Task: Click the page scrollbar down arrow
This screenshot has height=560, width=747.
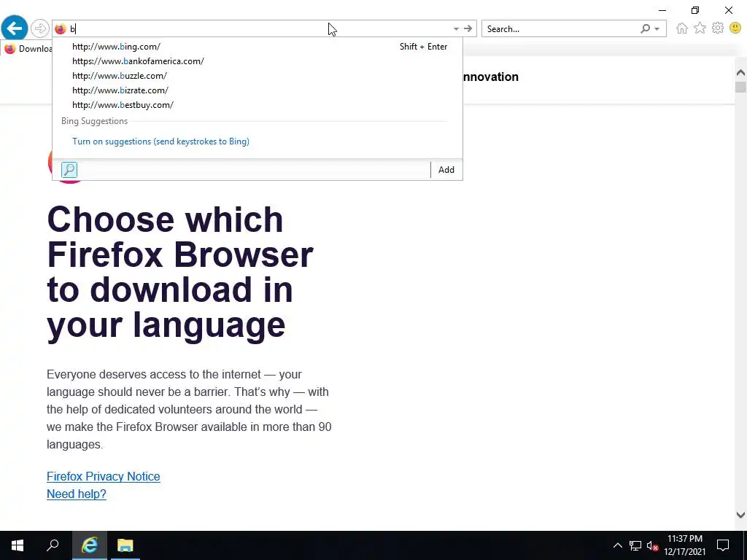Action: coord(740,515)
